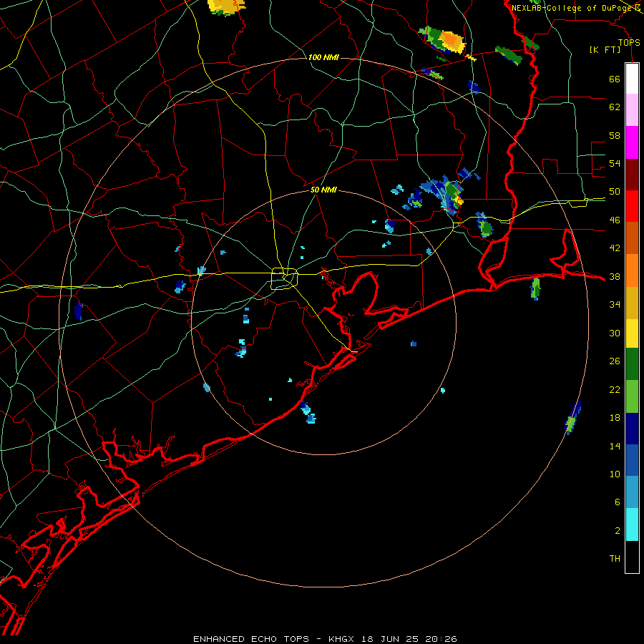This screenshot has height=644, width=644.
Task: Click the black TH threshold legend swatch
Action: (x=632, y=557)
